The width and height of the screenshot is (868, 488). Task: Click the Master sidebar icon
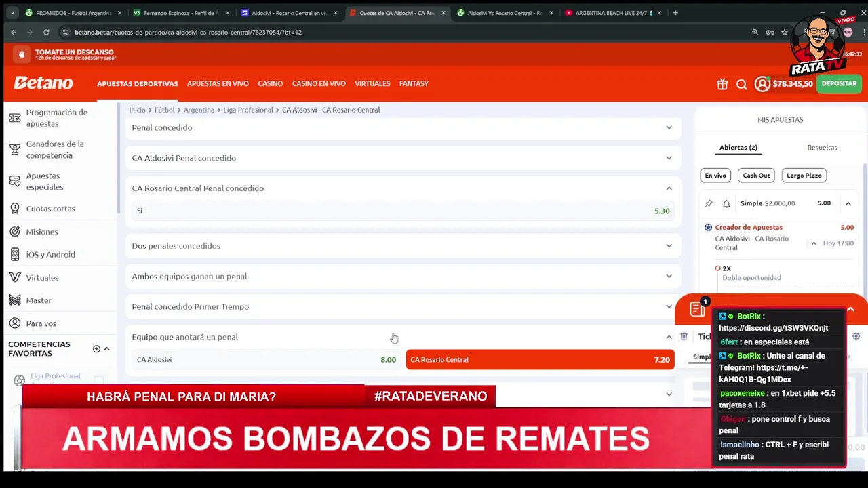[15, 300]
